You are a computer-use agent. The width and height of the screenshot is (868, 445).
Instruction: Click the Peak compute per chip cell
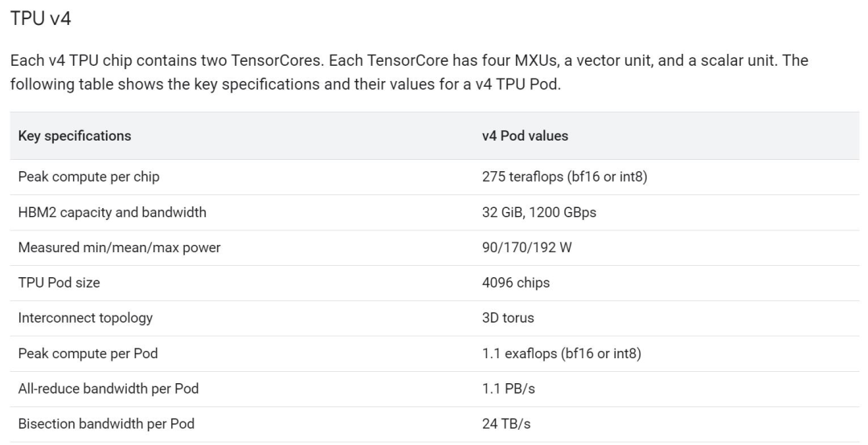[x=88, y=178]
